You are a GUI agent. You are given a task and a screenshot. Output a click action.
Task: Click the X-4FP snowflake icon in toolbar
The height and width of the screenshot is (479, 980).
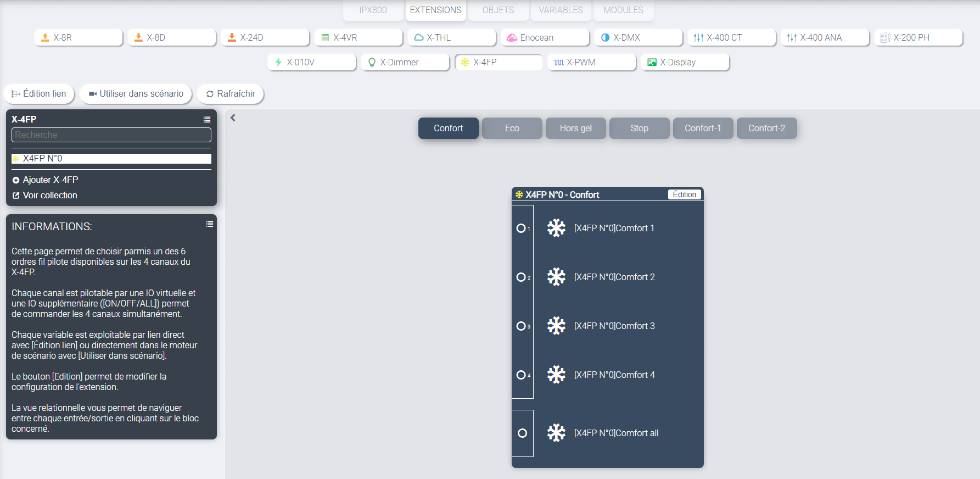[465, 62]
